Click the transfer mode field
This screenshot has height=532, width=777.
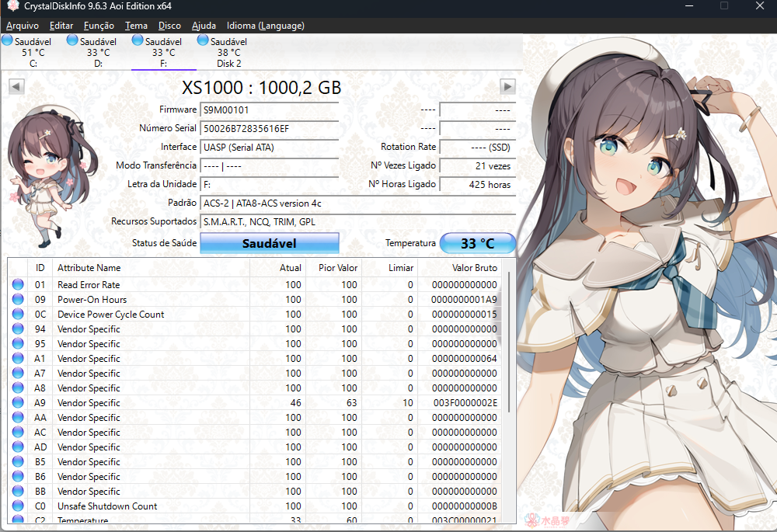coord(270,166)
